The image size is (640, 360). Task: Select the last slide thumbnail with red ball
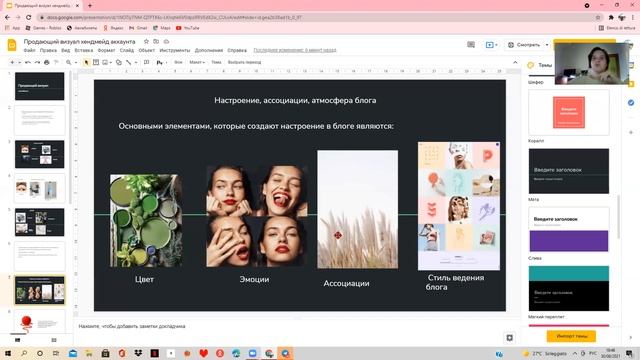coord(40,321)
